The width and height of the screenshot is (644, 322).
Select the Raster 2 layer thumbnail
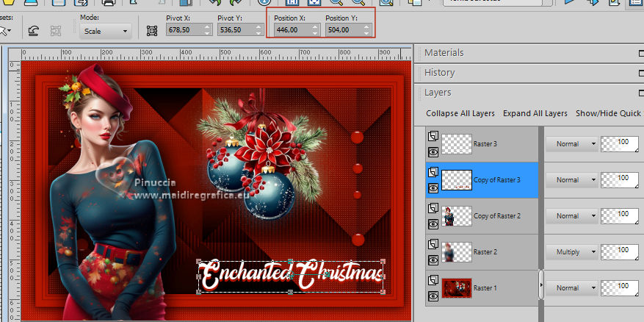click(x=457, y=252)
